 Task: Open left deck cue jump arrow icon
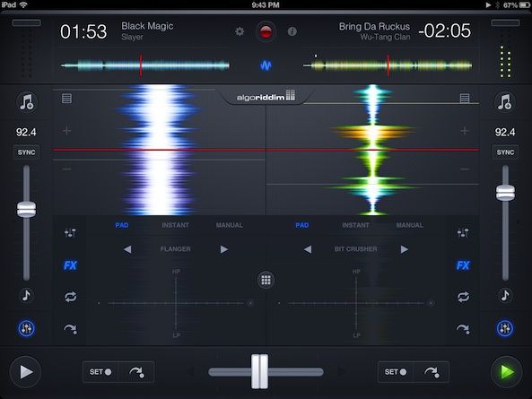[x=70, y=329]
